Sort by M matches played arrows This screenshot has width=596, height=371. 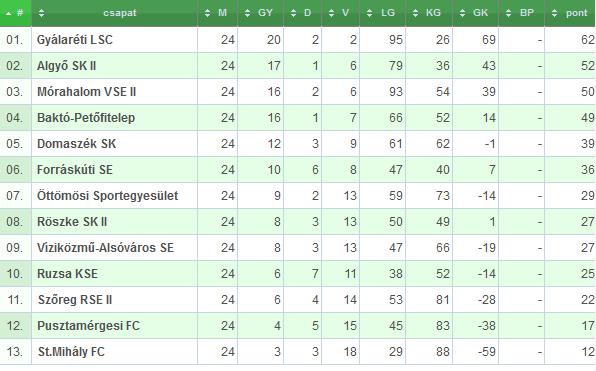point(208,13)
